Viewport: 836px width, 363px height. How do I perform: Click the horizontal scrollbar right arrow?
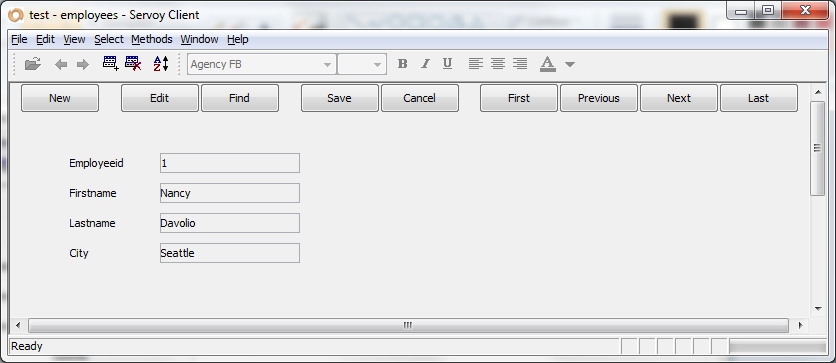coord(800,325)
